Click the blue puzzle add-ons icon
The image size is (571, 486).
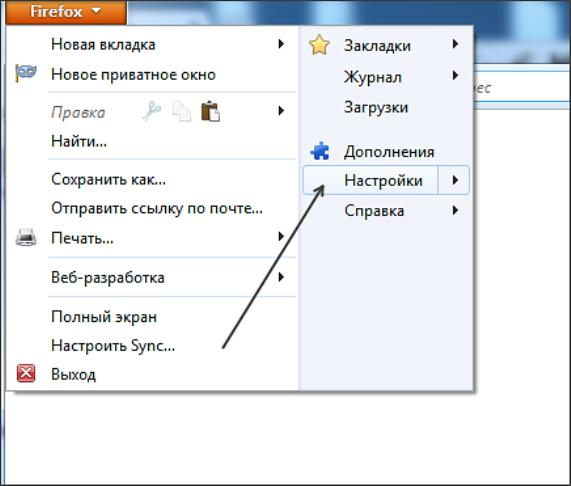point(320,151)
